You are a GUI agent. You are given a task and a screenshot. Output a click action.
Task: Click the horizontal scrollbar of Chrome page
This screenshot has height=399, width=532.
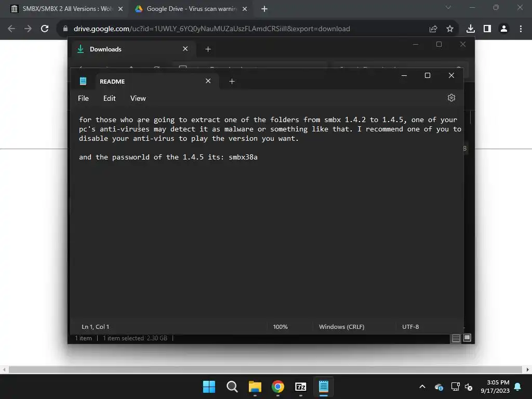tap(265, 369)
